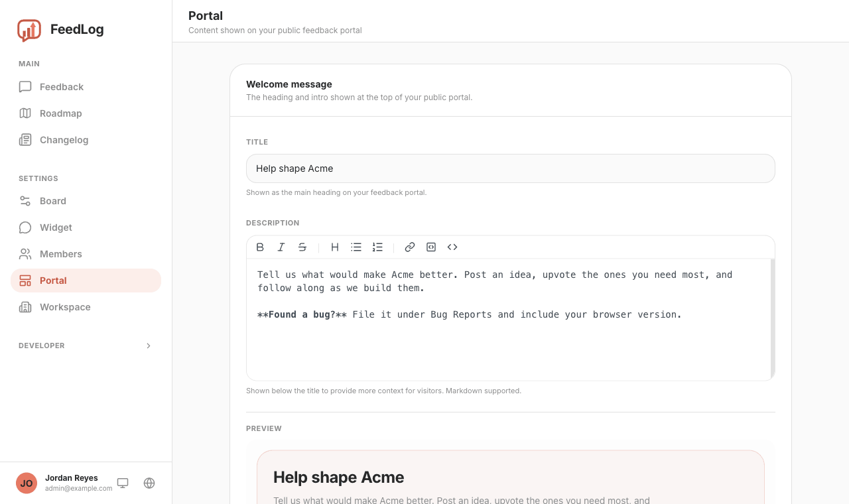
Task: Open Widget settings
Action: [86, 227]
